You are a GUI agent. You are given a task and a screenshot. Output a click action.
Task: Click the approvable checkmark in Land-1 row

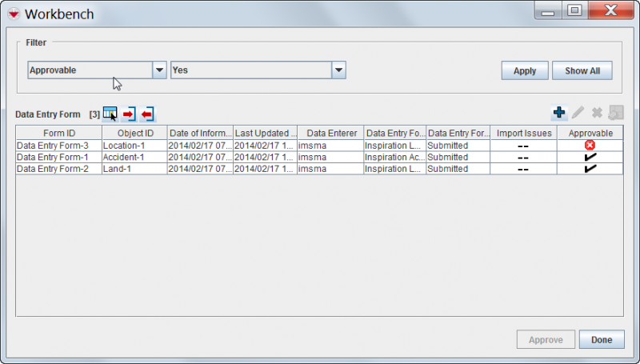click(590, 169)
